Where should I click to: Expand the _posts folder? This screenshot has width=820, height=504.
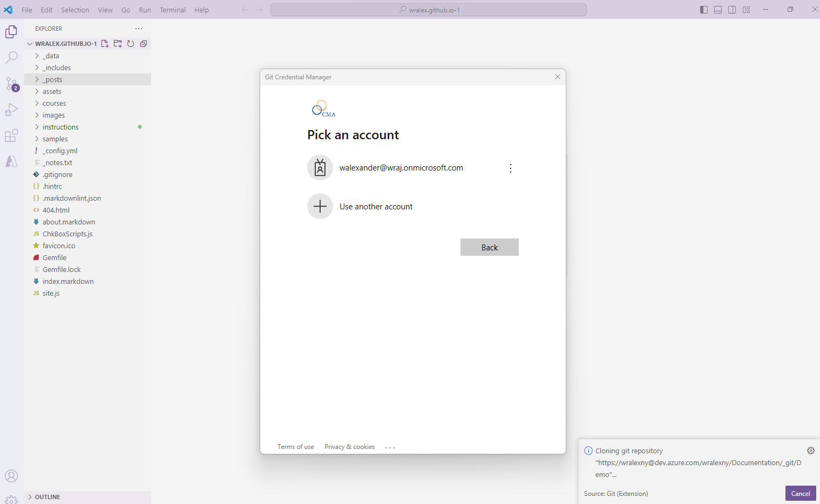pos(88,79)
